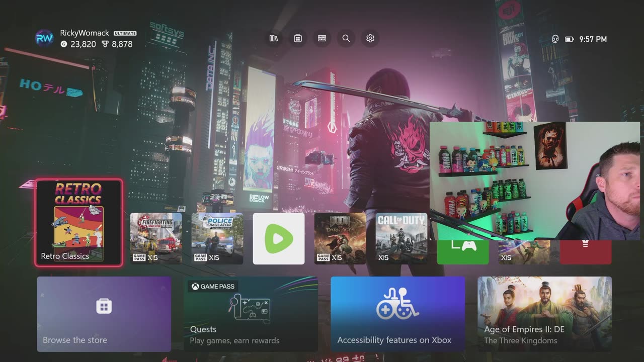Click the accessibility controller wheelchair icon
The image size is (644, 362).
pyautogui.click(x=397, y=304)
